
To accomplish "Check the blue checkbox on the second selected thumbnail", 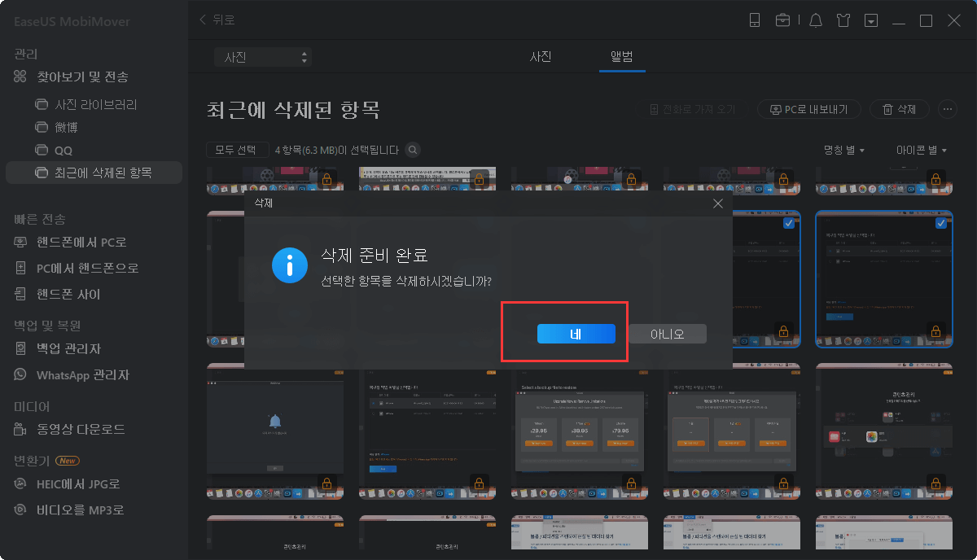I will click(787, 222).
